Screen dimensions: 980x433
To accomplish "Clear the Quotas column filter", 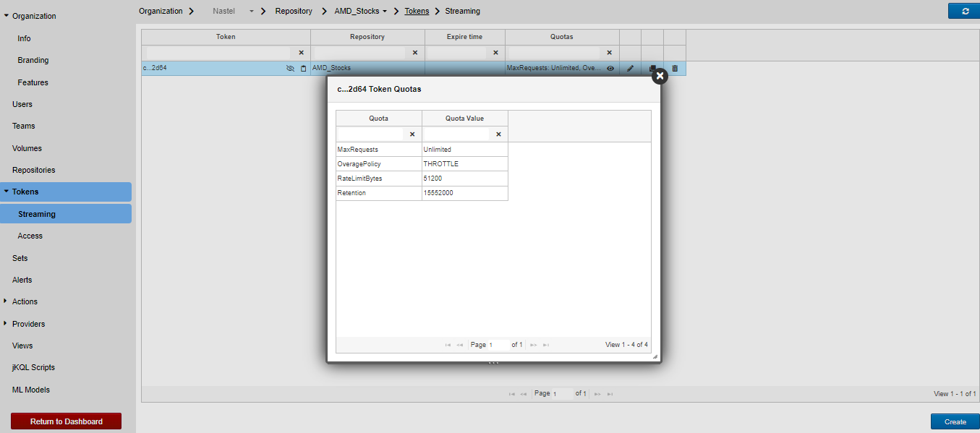I will click(609, 53).
